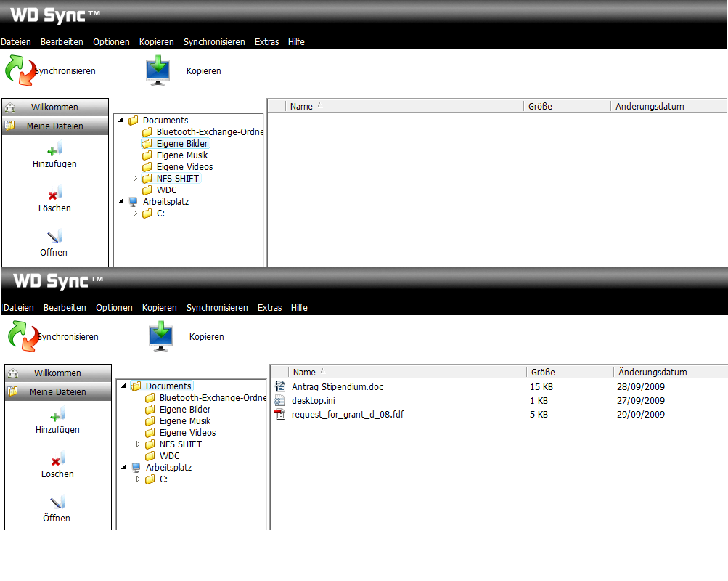The width and height of the screenshot is (728, 581).
Task: Click Meine Dateien folder icon in bottom window
Action: [12, 391]
